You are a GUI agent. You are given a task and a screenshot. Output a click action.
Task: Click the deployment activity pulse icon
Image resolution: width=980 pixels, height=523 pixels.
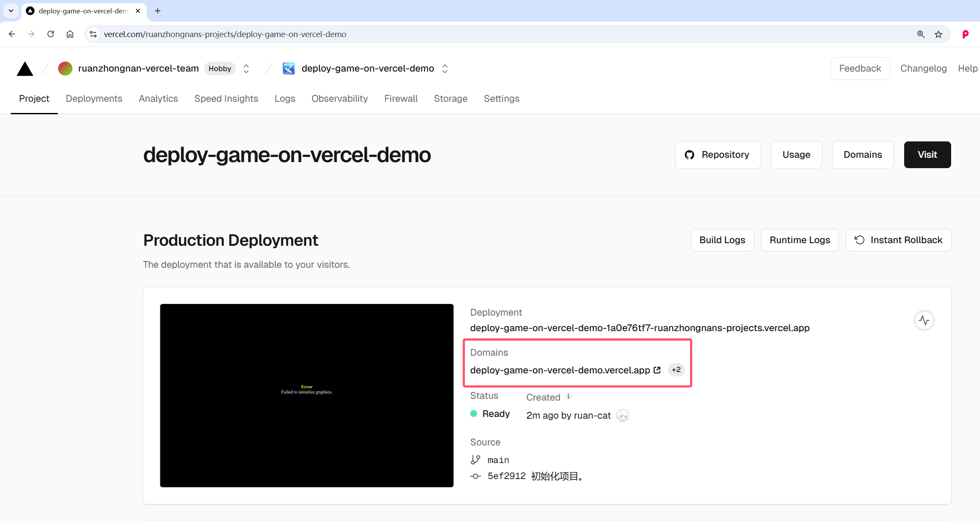[924, 320]
